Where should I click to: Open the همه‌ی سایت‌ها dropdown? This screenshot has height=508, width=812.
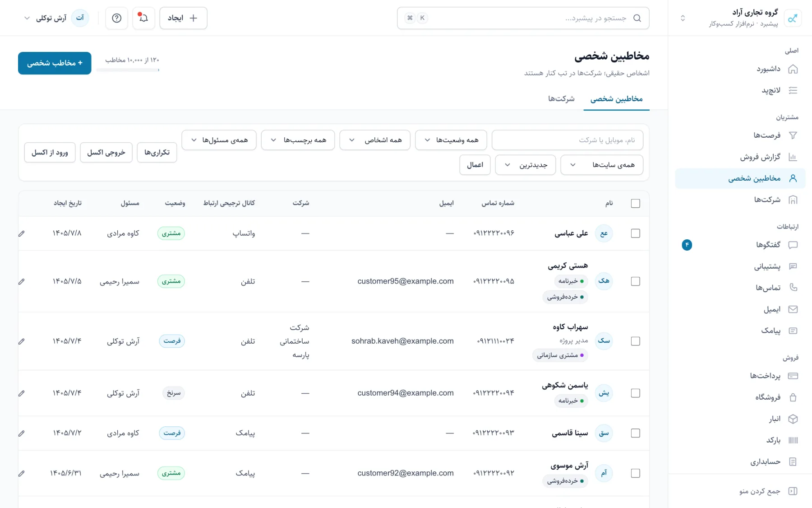(x=602, y=165)
